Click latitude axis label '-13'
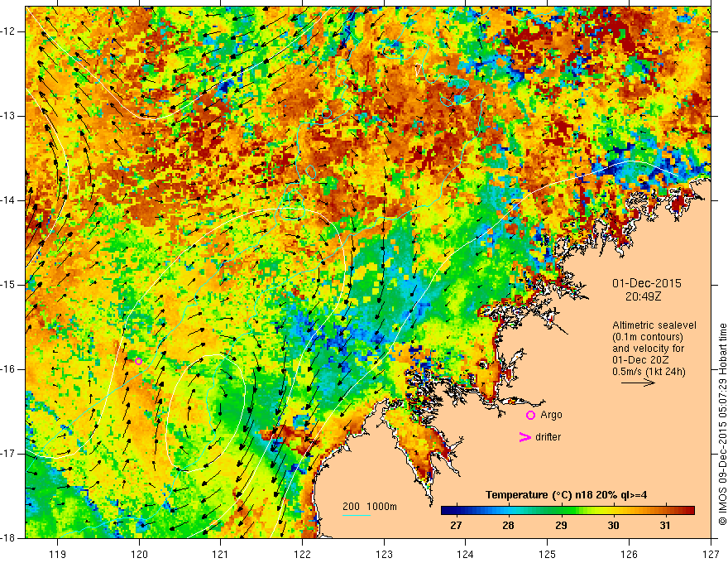Screen dimensions: 728x563 coord(8,116)
